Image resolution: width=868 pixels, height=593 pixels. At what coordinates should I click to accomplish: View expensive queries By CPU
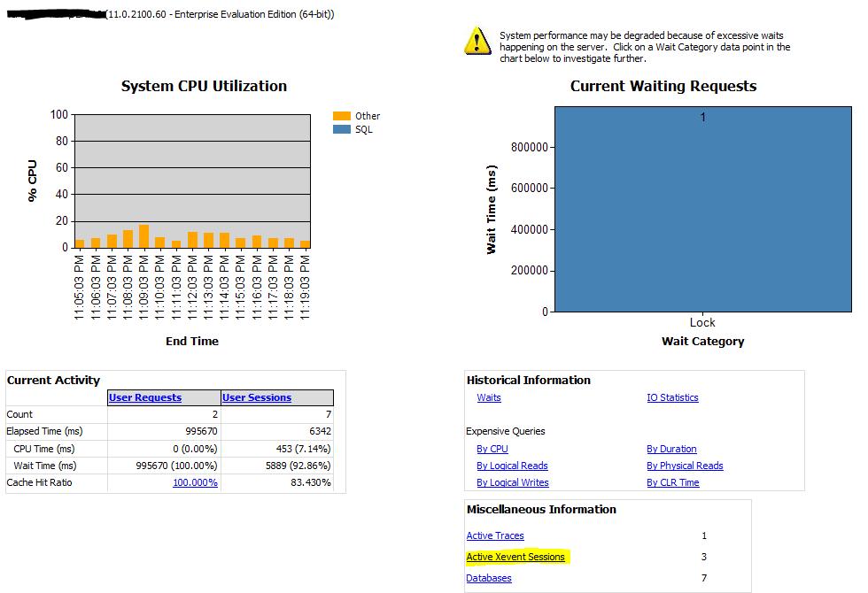pyautogui.click(x=492, y=449)
